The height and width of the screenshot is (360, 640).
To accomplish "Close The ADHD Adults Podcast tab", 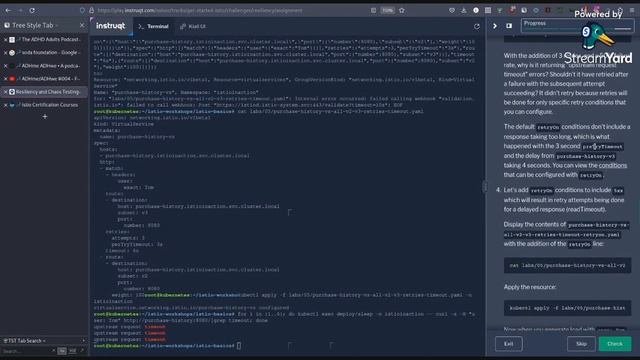I will [x=5, y=40].
